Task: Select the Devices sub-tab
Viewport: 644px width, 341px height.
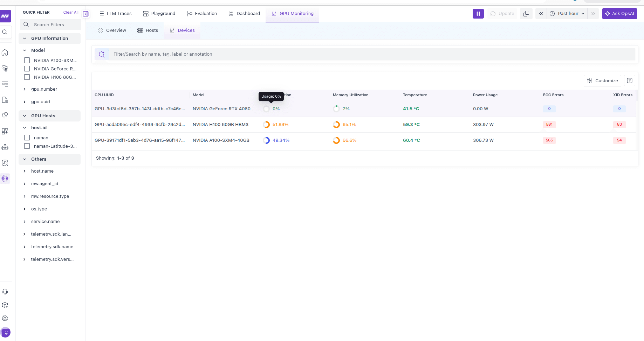Action: 182,30
